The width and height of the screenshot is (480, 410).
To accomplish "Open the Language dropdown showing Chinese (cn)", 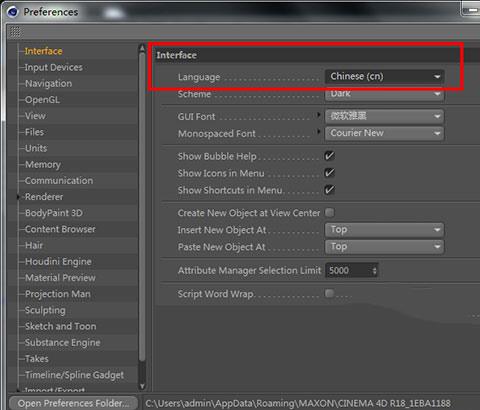I will pyautogui.click(x=384, y=77).
